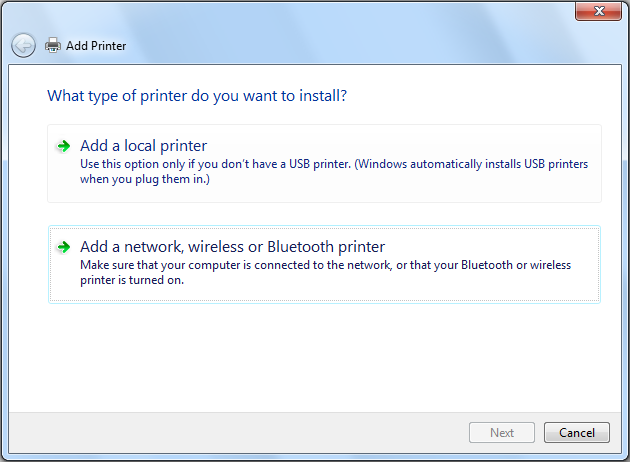Close the Add Printer dialog with X
This screenshot has height=462, width=630.
[x=600, y=11]
